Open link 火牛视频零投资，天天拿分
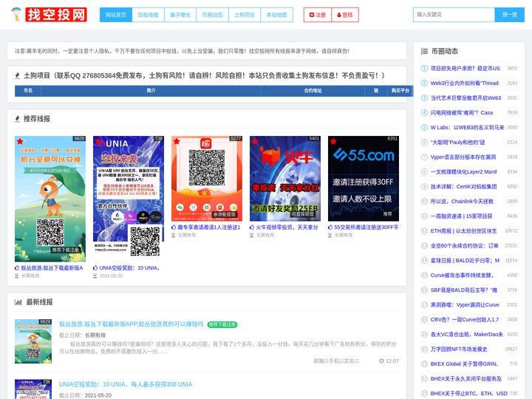This screenshot has height=399, width=532. click(x=287, y=227)
